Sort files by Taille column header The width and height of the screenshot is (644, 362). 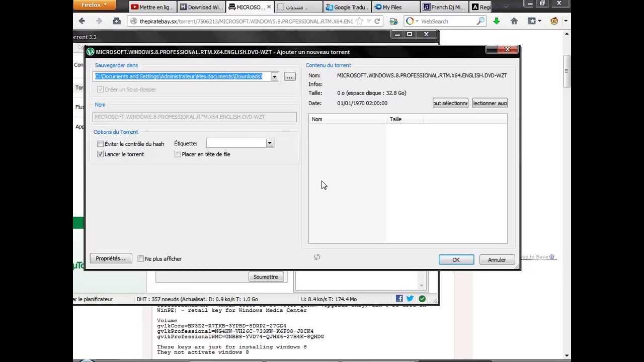click(405, 119)
